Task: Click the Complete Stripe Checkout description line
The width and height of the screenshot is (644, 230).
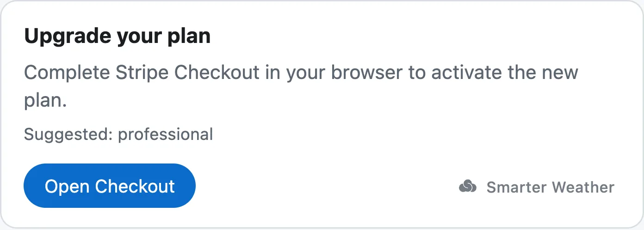Action: (301, 73)
